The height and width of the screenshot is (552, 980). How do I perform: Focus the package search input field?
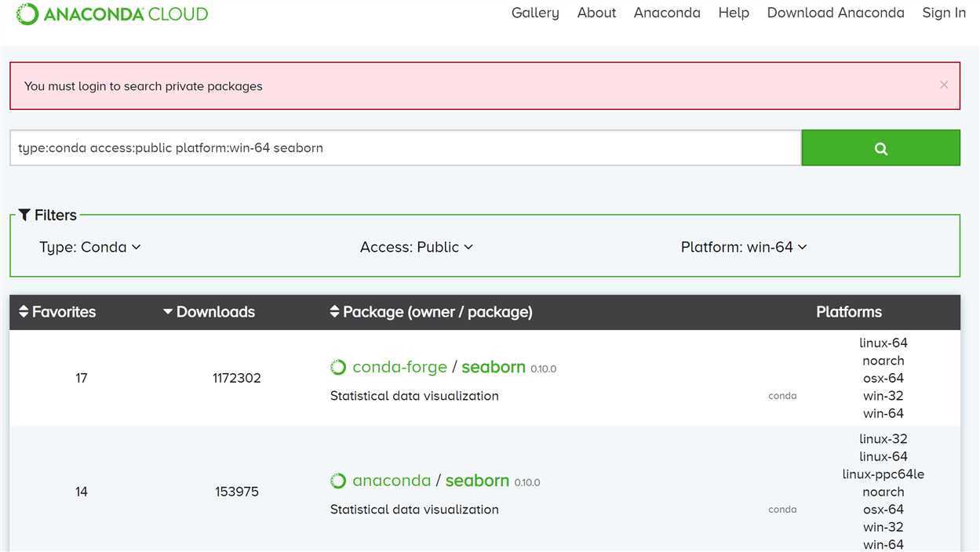tap(406, 147)
